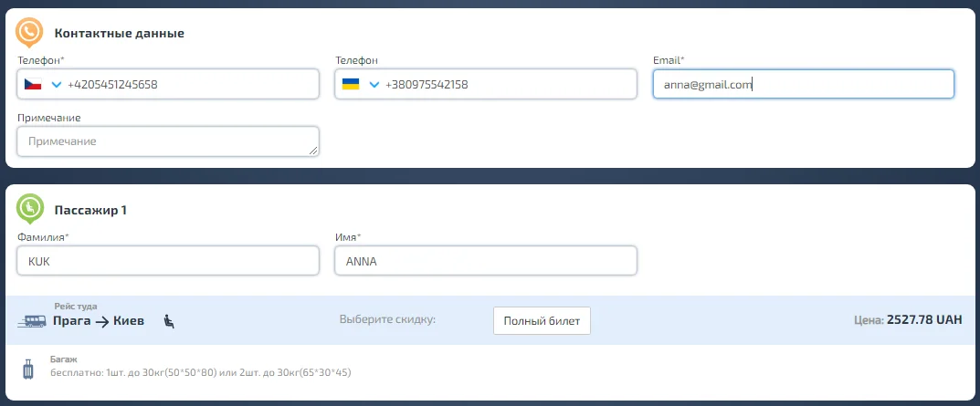Screen dimensions: 980x406
Task: Click the seat icon next to Киев
Action: 168,320
